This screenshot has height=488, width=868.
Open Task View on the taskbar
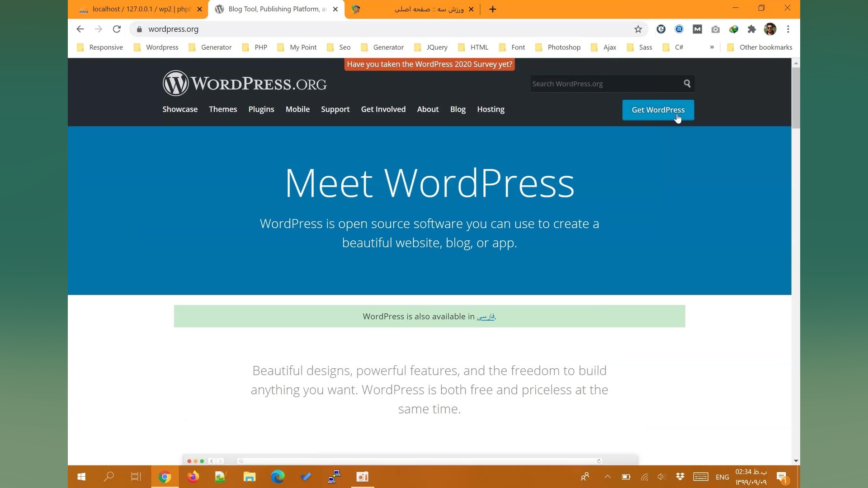[136, 477]
